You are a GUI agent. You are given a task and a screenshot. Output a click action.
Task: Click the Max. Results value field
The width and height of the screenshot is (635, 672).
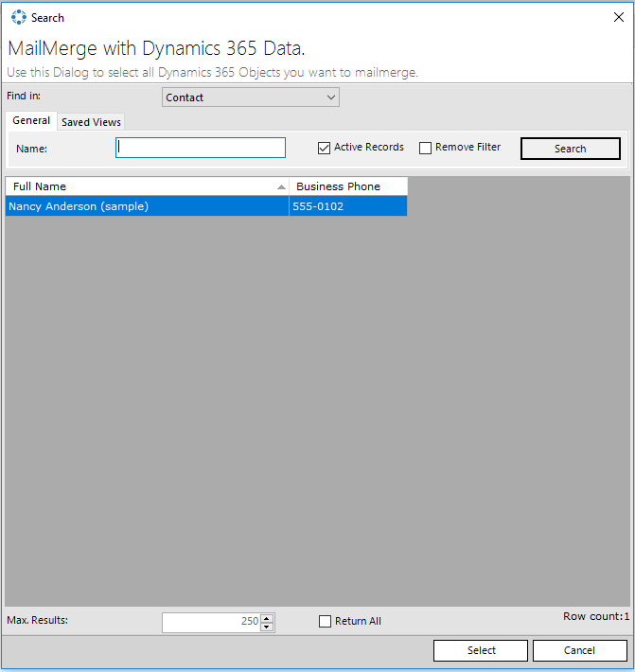point(211,622)
